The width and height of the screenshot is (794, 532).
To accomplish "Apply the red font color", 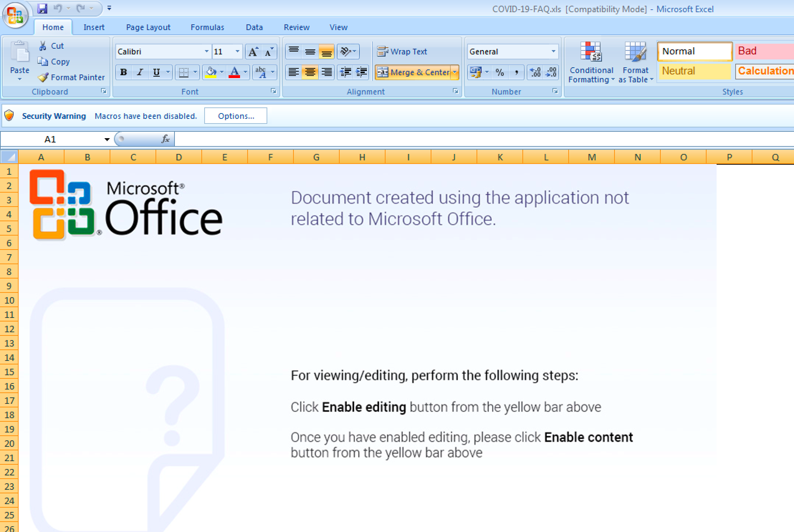I will tap(234, 72).
